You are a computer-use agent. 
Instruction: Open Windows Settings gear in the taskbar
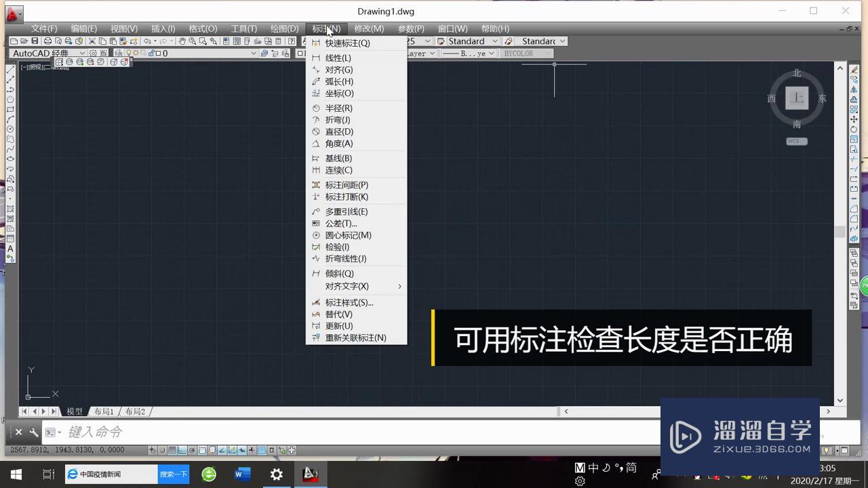click(276, 474)
